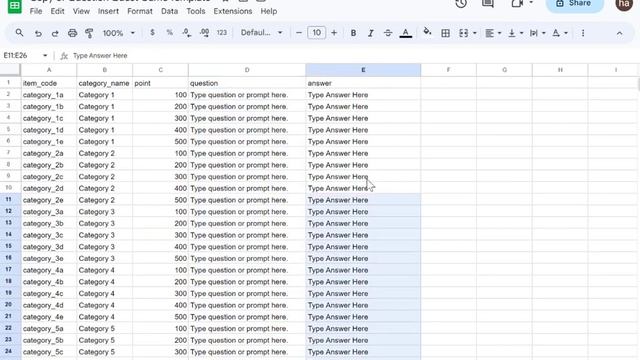640x360 pixels.
Task: Open the Help menu
Action: pos(269,11)
